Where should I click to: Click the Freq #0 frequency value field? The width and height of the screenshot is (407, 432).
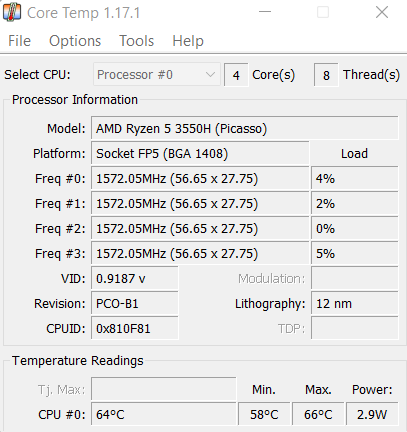click(200, 178)
